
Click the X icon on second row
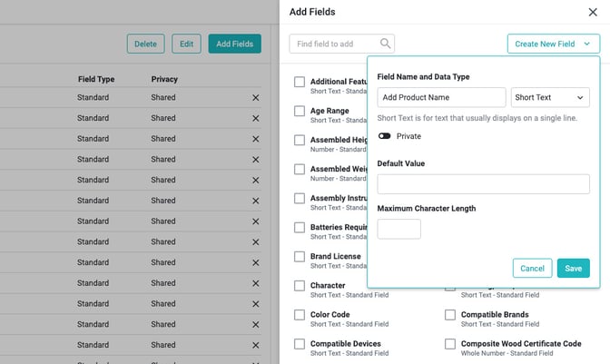[x=255, y=118]
